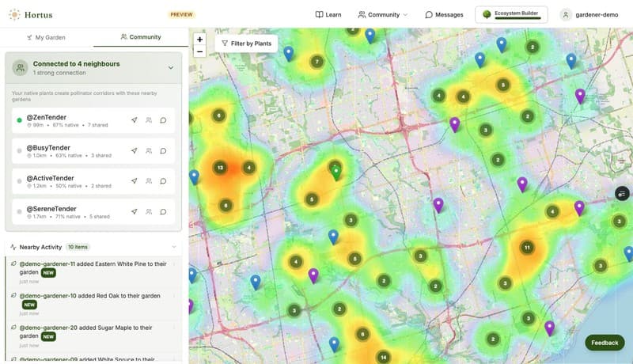Open the Eastern White Pine activity entry
Viewport: 633px width, 364px height.
tap(93, 272)
